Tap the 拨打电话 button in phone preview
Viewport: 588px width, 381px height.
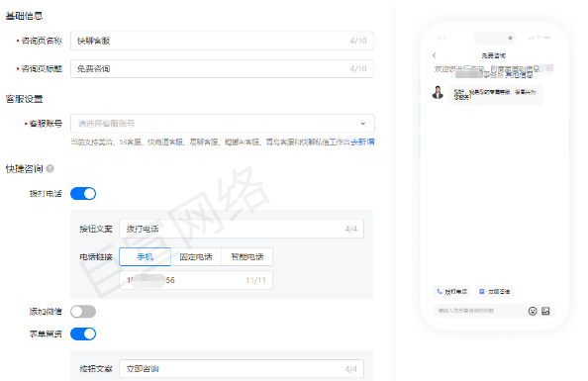(451, 291)
